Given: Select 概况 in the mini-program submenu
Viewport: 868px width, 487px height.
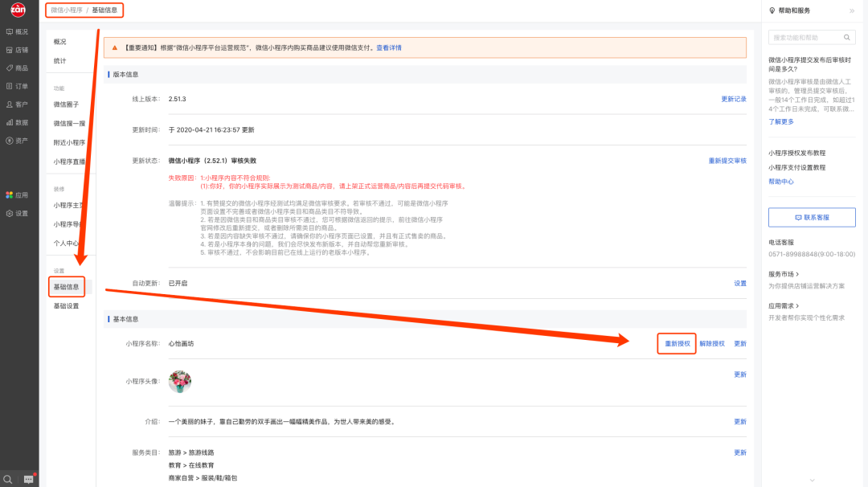Looking at the screenshot, I should pos(59,42).
